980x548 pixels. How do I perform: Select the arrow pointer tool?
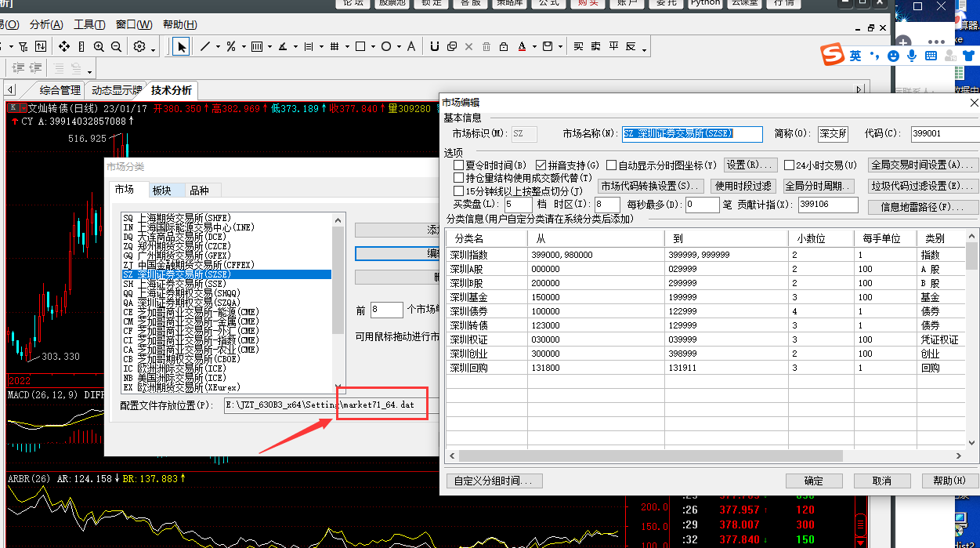click(182, 47)
